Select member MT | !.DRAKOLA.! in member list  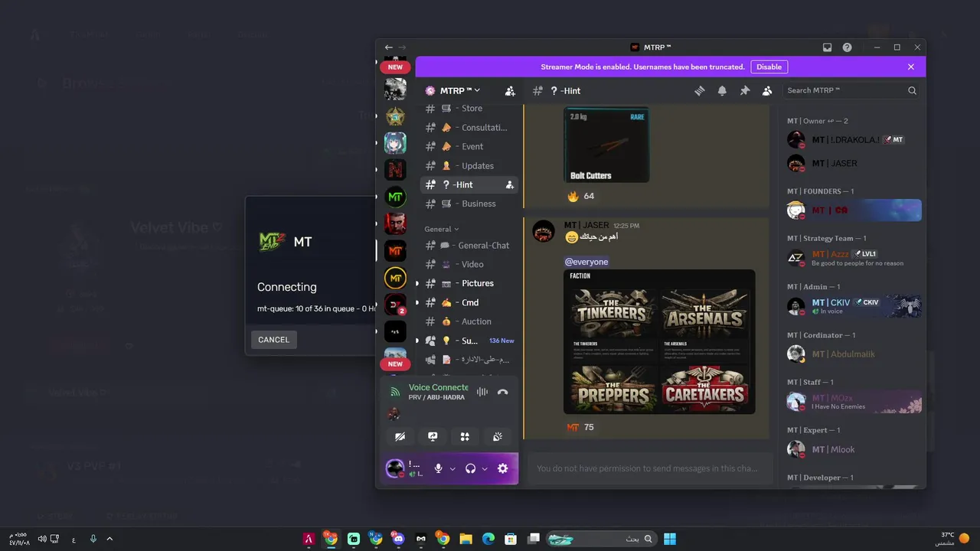tap(854, 140)
